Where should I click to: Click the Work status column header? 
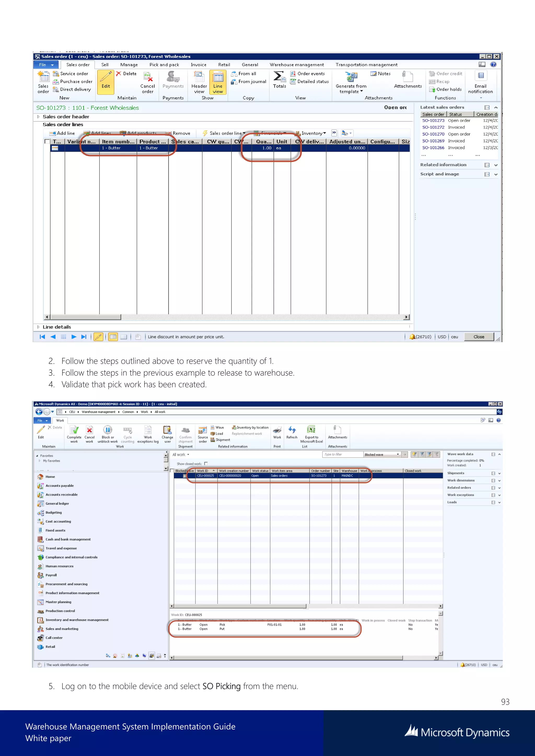[260, 471]
